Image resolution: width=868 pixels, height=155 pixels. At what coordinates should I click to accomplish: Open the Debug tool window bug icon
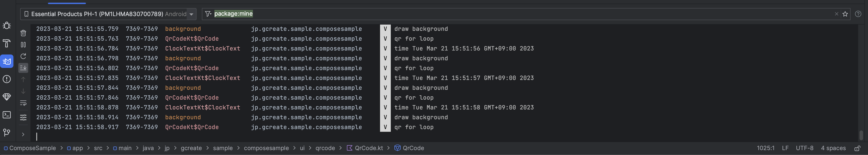(x=7, y=25)
